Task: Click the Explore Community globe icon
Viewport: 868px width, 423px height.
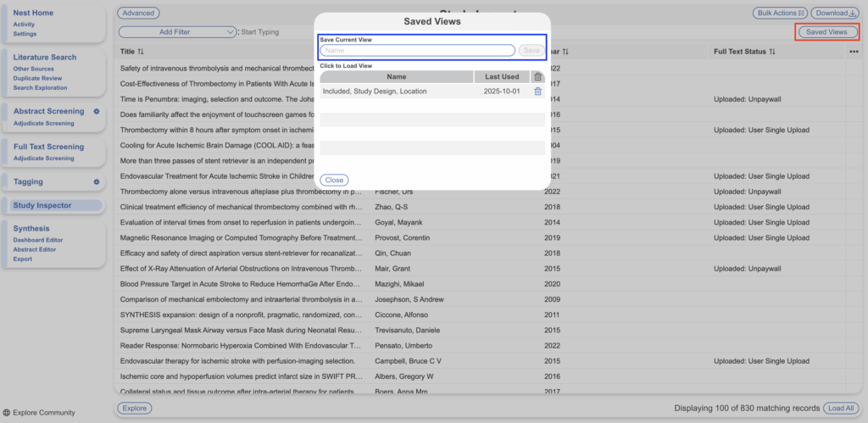Action: point(7,413)
